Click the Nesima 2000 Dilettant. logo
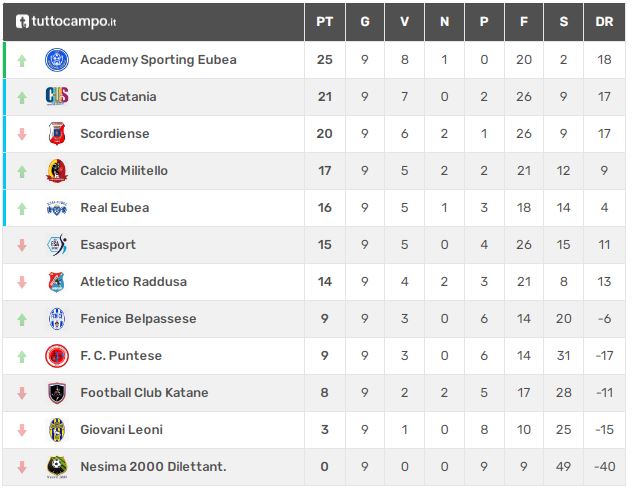Screen dimensions: 634x490 tap(57, 467)
